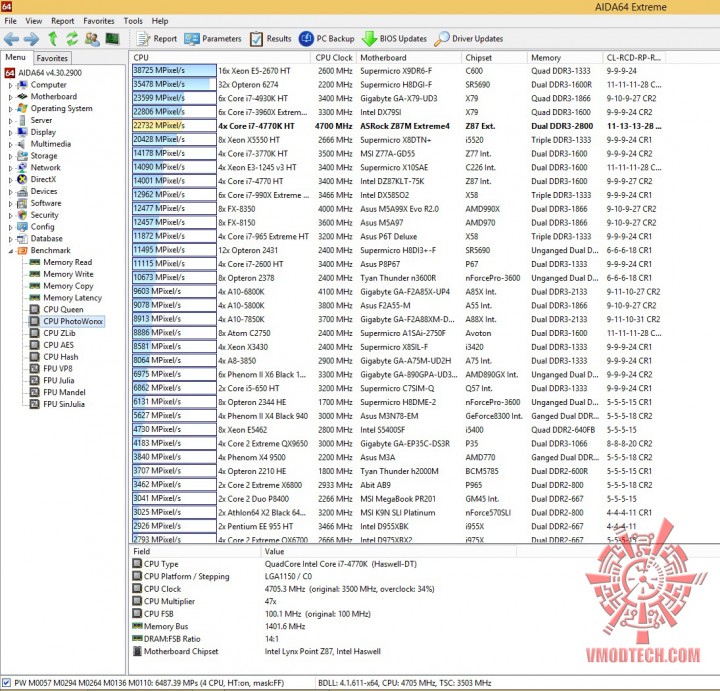Expand the Server tree node

(10, 121)
